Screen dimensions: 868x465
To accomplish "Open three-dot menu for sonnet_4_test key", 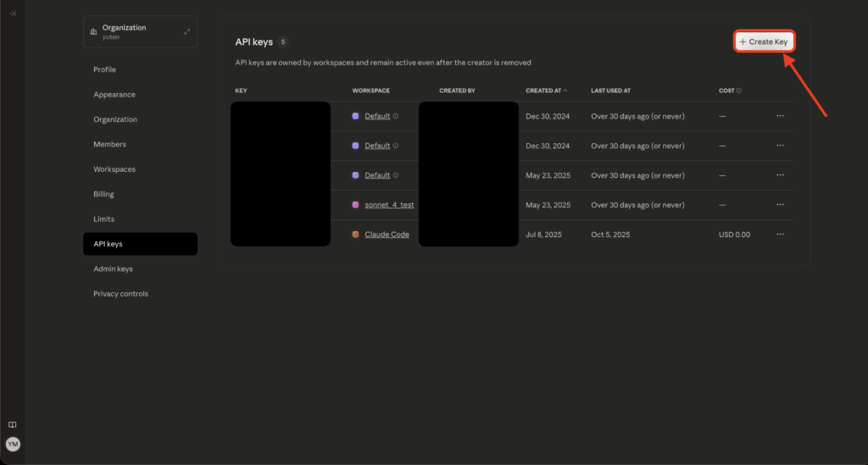I will (780, 205).
